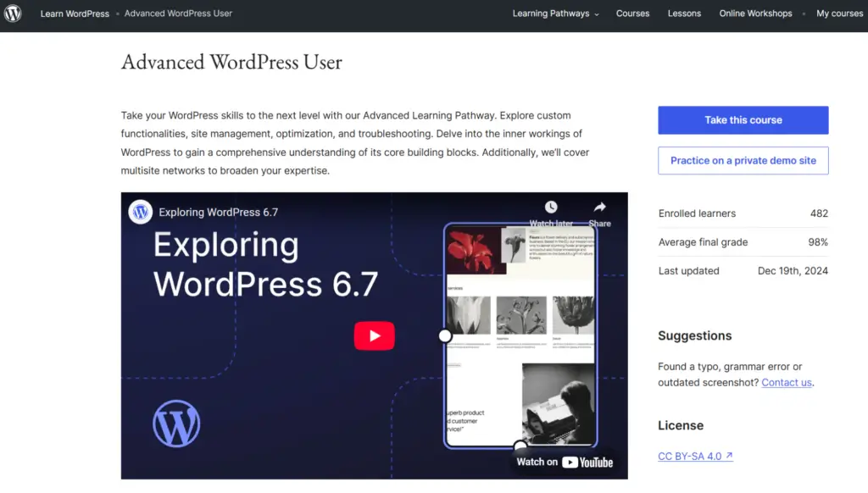Click the external-link arrow beside CC BY-SA 4.0
This screenshot has width=868, height=493.
[730, 456]
